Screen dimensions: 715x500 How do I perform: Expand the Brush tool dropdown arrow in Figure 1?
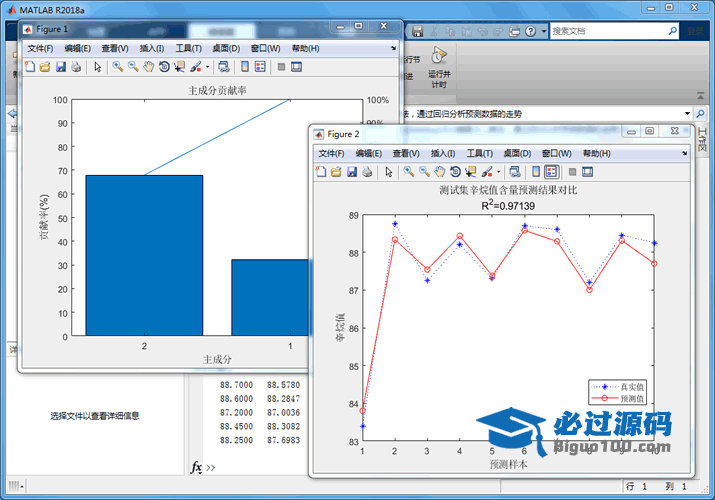point(207,67)
